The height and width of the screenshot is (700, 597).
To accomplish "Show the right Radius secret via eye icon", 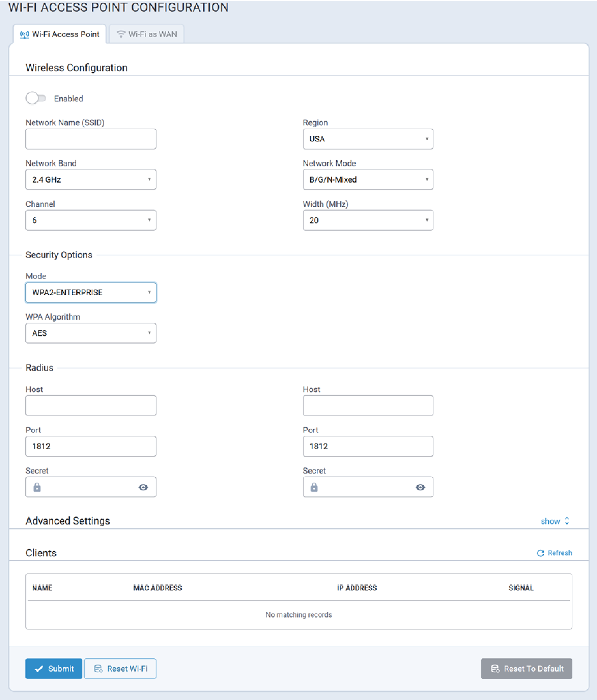I will pyautogui.click(x=420, y=487).
